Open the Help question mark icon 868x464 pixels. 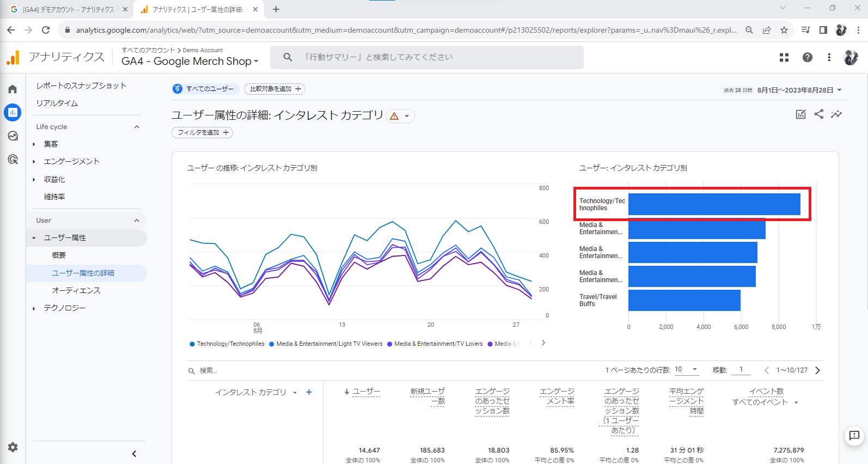click(x=808, y=57)
